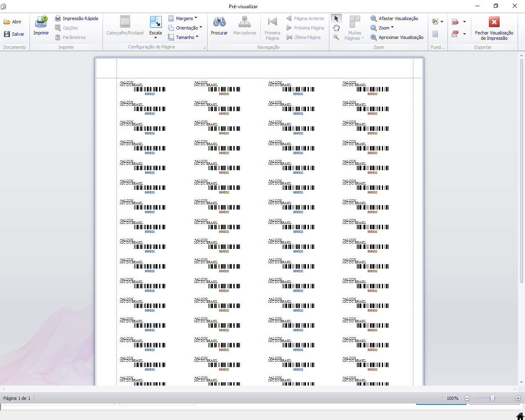Image resolution: width=525 pixels, height=420 pixels.
Task: Click Afastar Visualização to zoom out
Action: [395, 18]
